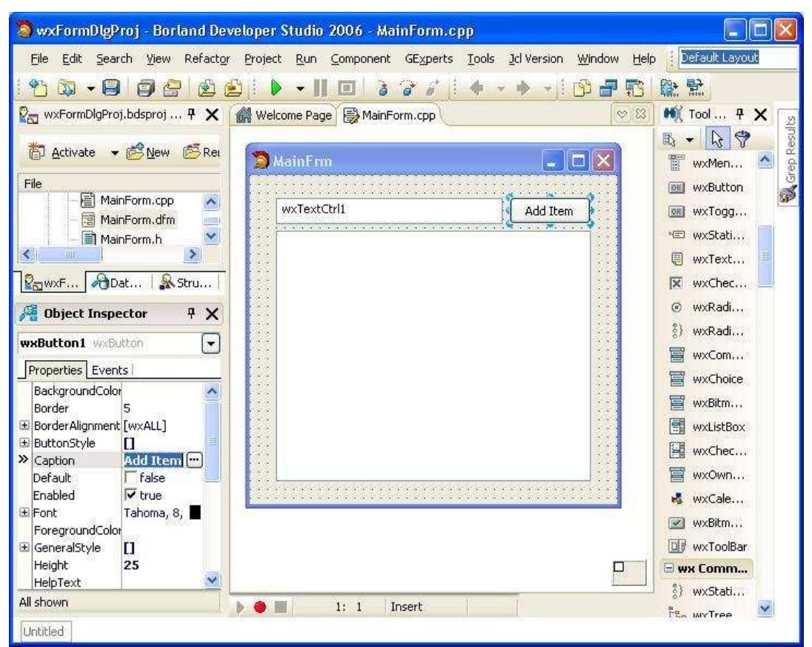Select wxListBox in the Tool Palette

[717, 427]
